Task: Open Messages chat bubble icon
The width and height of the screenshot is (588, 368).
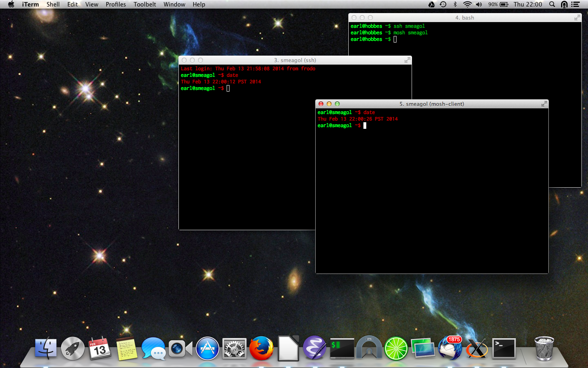Action: click(x=154, y=348)
